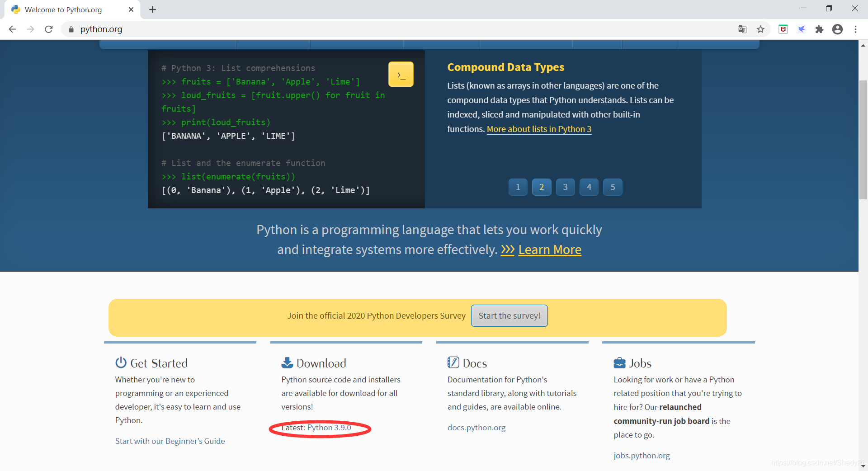
Task: Click the Compound Data Types heading
Action: point(506,67)
